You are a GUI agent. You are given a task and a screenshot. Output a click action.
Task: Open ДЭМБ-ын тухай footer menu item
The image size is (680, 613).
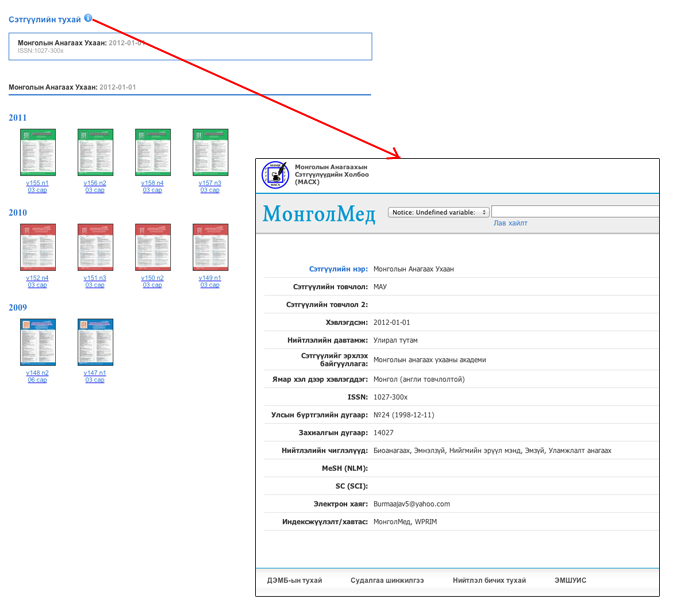[x=294, y=580]
